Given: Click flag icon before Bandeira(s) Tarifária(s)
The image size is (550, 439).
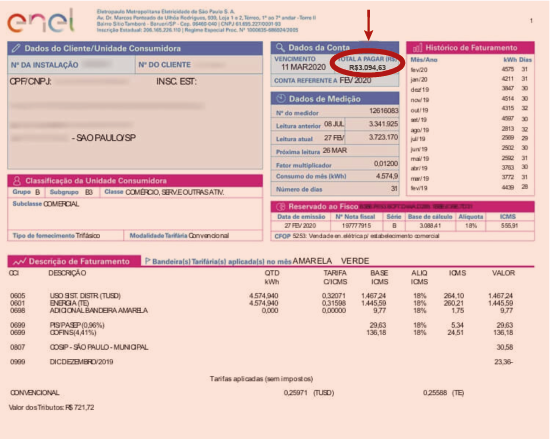Looking at the screenshot, I should [147, 261].
